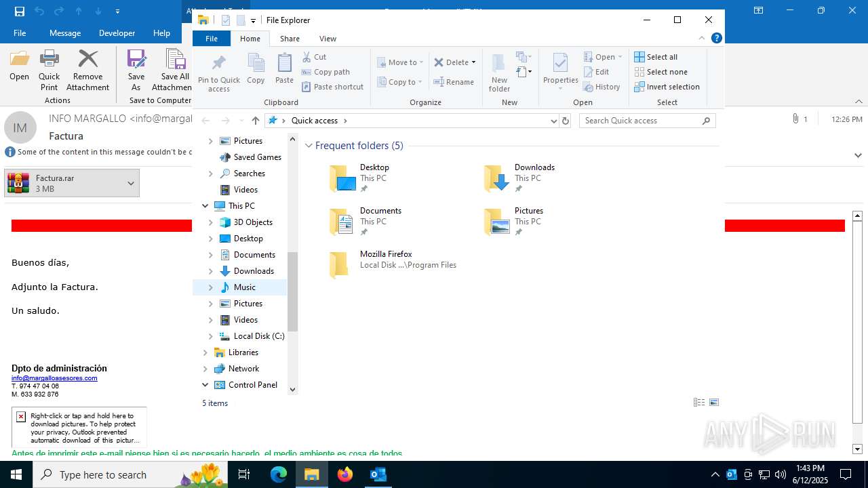Click Select all in ribbon
The image size is (868, 488).
(656, 57)
